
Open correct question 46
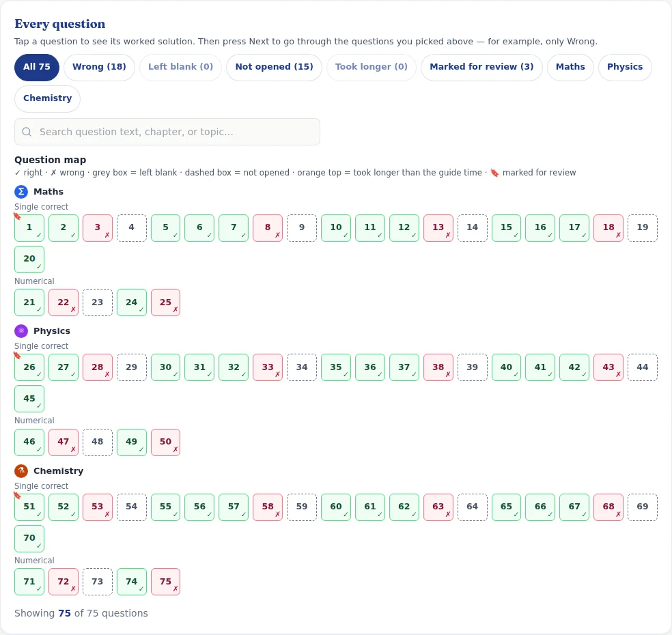[x=29, y=442]
